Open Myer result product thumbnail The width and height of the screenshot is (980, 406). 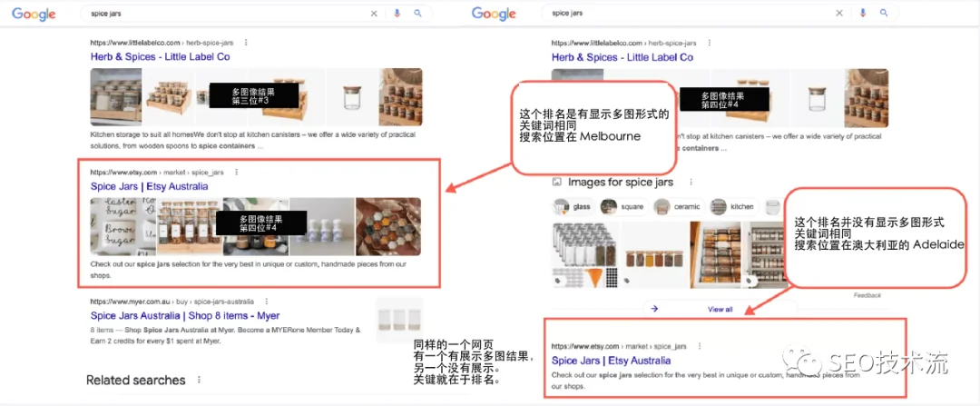point(399,319)
